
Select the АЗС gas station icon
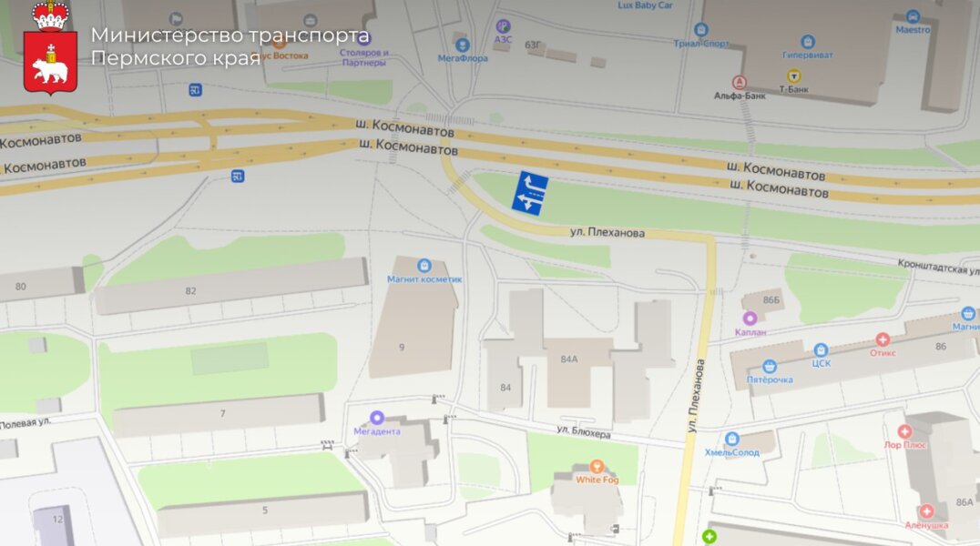pos(503,26)
